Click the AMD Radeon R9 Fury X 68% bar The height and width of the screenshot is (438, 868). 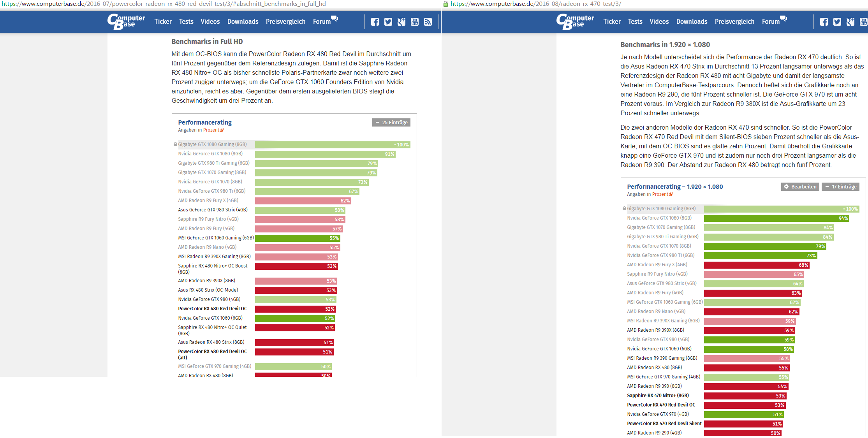tap(756, 265)
